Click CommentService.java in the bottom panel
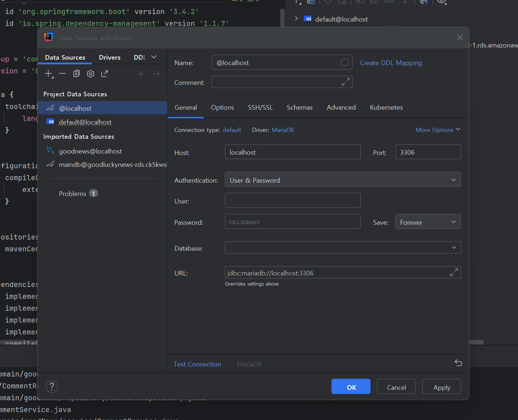The image size is (518, 420). pyautogui.click(x=35, y=410)
